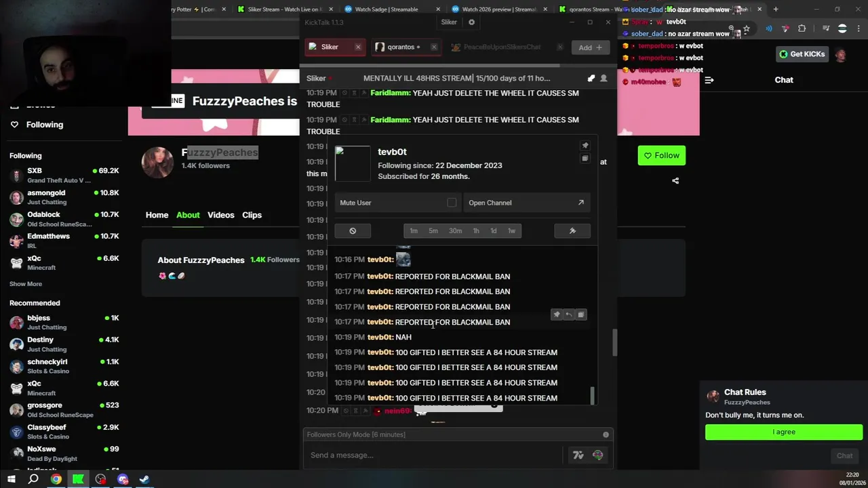868x488 pixels.
Task: Timeout tevb0t for 1d
Action: coord(493,230)
